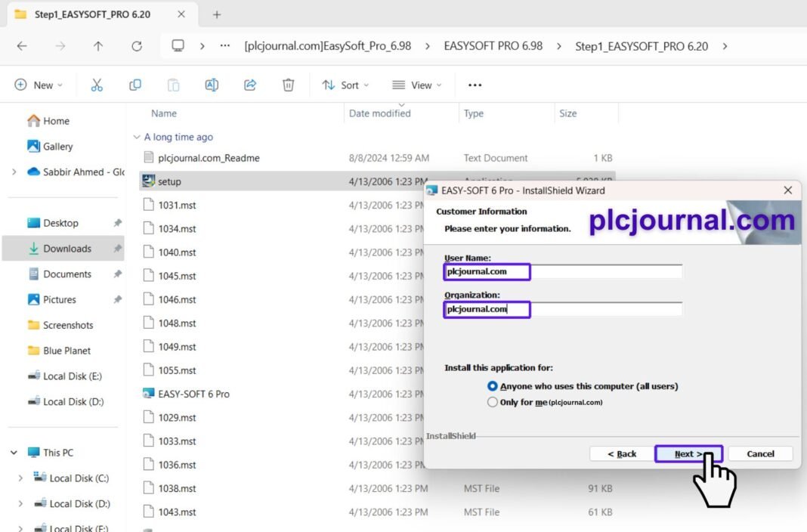Open the EASYSOFT PRO 6.98 breadcrumb folder
Viewport: 807px width, 532px height.
point(493,46)
